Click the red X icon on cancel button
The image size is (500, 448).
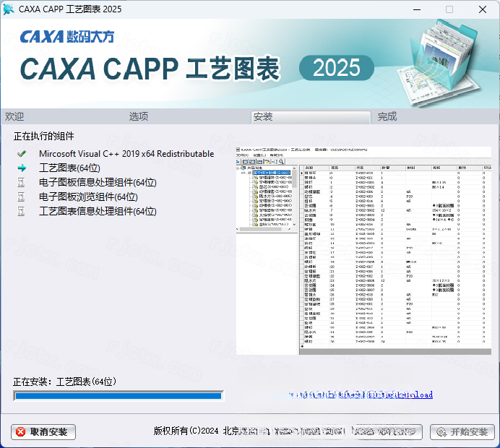tap(20, 432)
